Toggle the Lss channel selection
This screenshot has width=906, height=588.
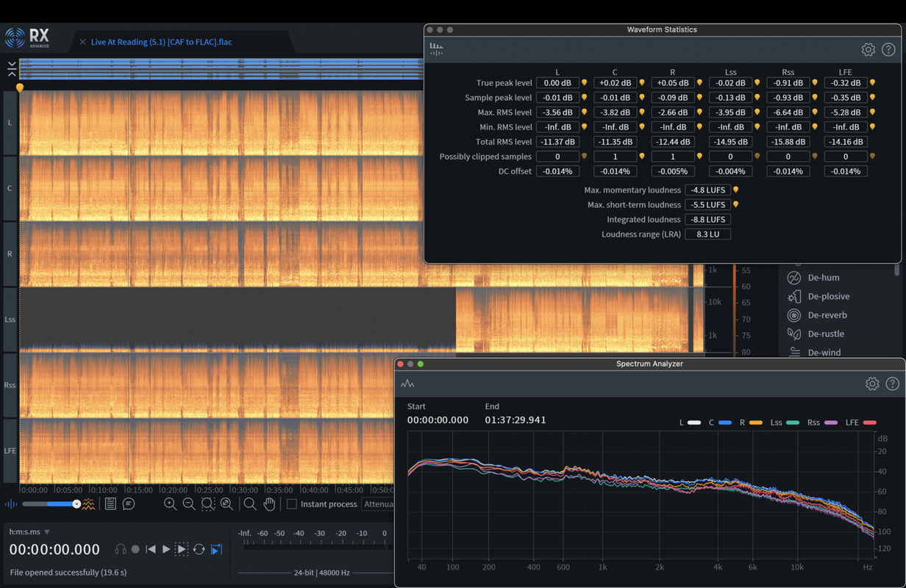pyautogui.click(x=10, y=320)
